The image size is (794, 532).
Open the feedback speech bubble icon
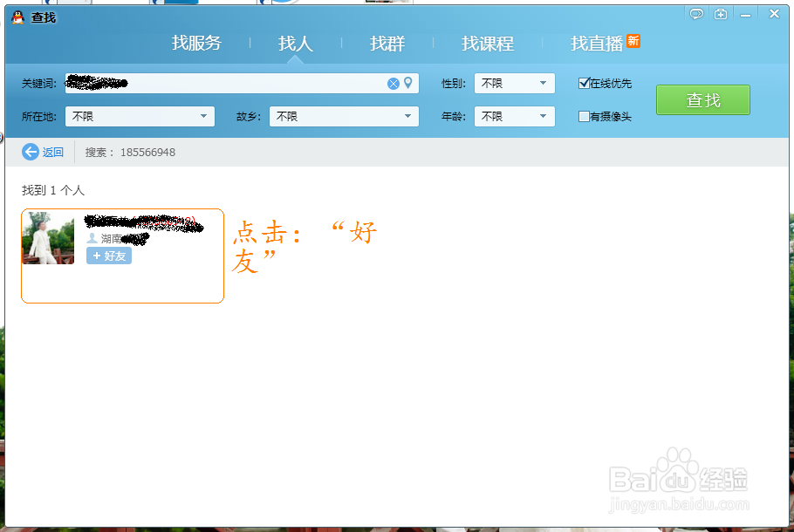[696, 14]
